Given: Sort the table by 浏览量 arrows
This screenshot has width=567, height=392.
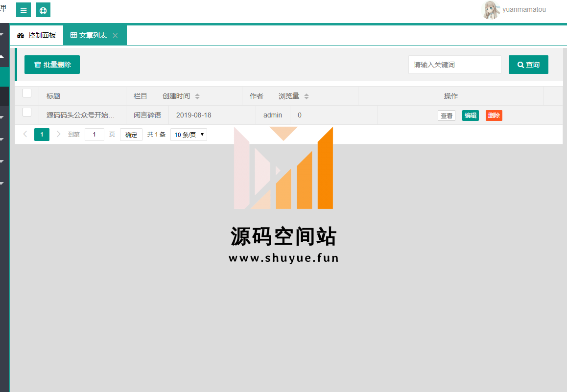Looking at the screenshot, I should tap(307, 96).
